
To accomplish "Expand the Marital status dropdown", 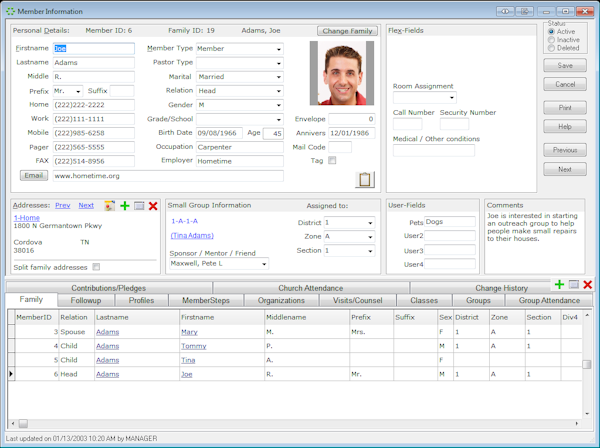I will pos(279,77).
